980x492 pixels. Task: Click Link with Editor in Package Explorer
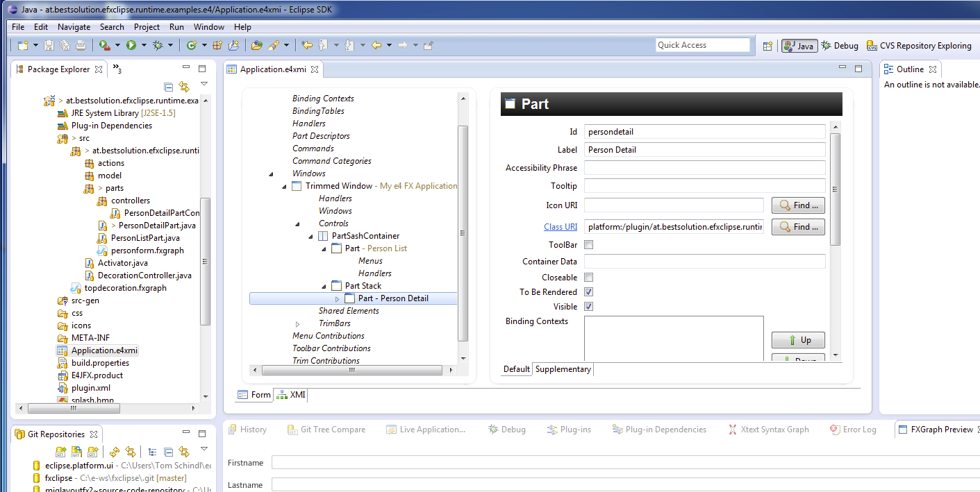pyautogui.click(x=184, y=87)
